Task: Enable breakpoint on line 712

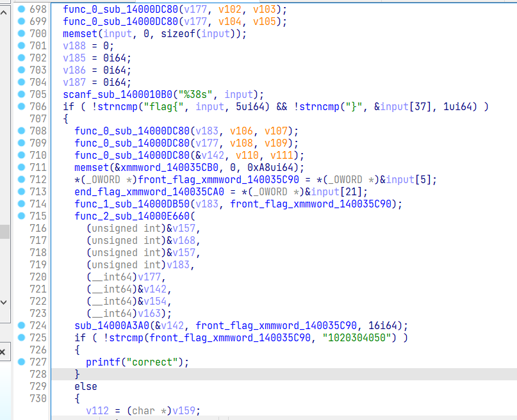Action: tap(22, 179)
